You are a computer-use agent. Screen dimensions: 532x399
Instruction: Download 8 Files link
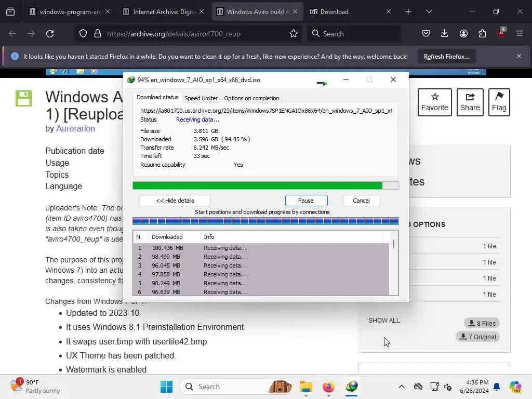(482, 323)
